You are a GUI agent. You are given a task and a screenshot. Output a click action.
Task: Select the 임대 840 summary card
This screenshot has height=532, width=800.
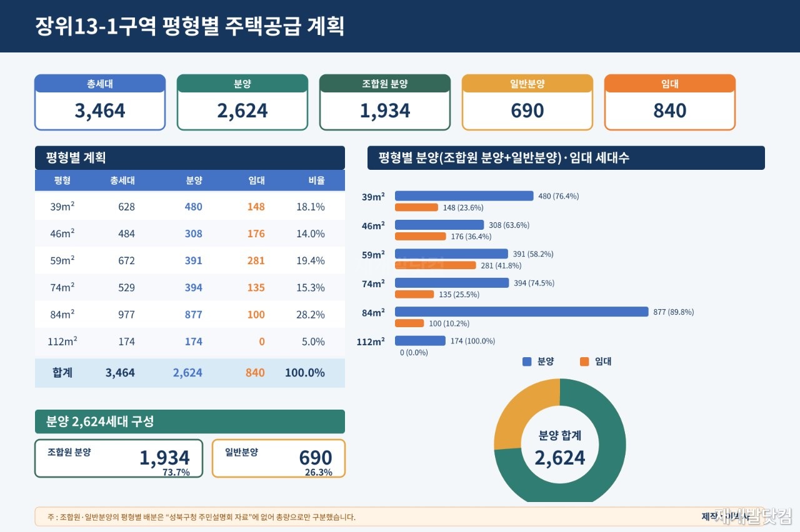670,102
